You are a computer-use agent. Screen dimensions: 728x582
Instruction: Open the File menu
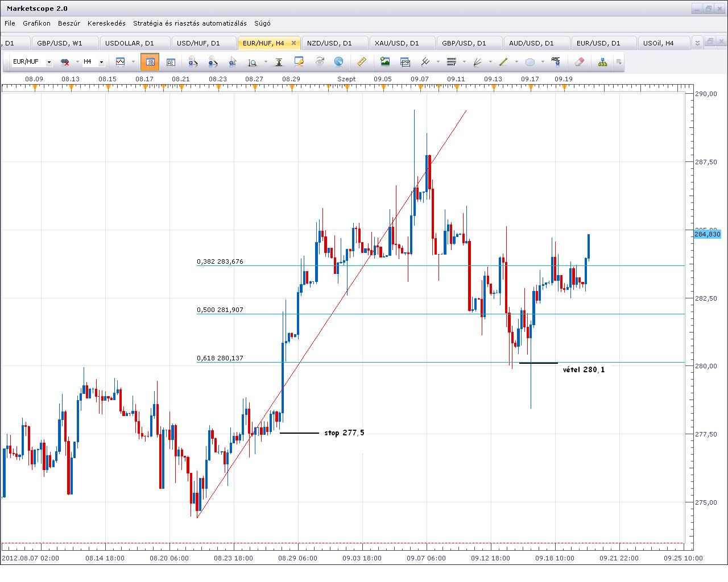point(10,23)
